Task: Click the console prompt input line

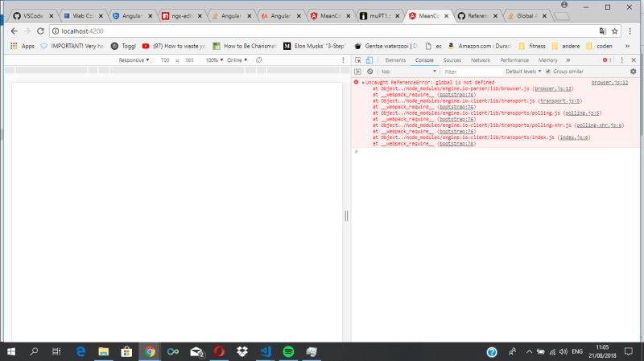Action: pyautogui.click(x=497, y=152)
